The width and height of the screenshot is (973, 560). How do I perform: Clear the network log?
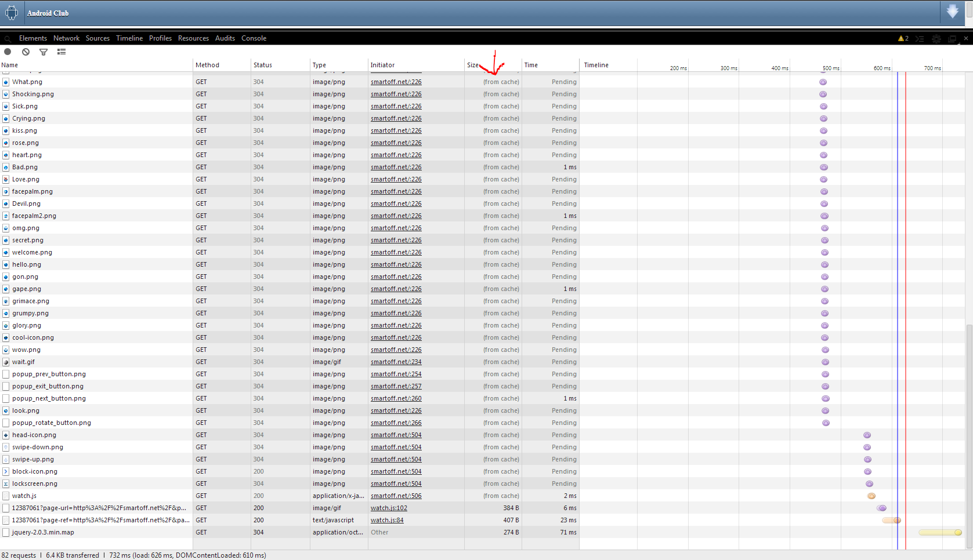tap(26, 52)
